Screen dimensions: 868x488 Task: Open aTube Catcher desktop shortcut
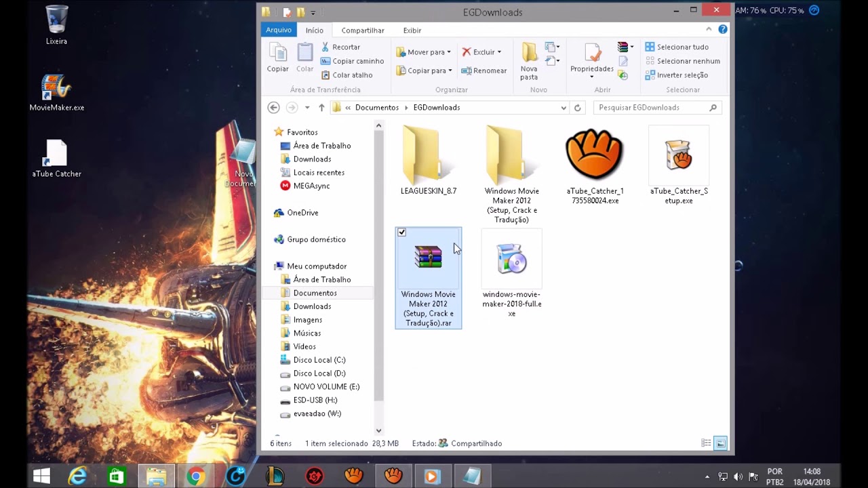[x=57, y=158]
